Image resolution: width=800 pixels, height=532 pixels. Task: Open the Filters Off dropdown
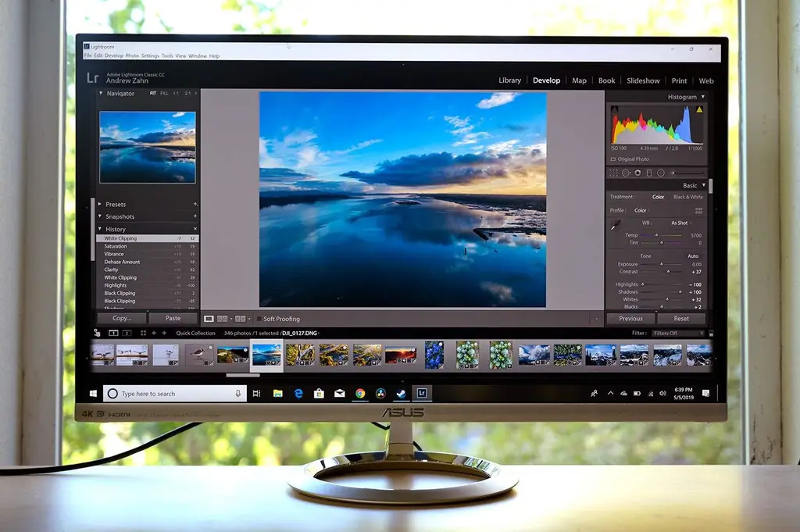click(x=678, y=334)
